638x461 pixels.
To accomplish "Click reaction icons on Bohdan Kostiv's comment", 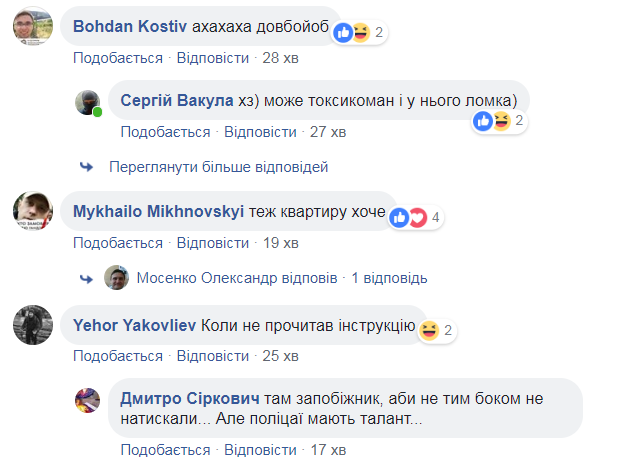I will [x=352, y=33].
